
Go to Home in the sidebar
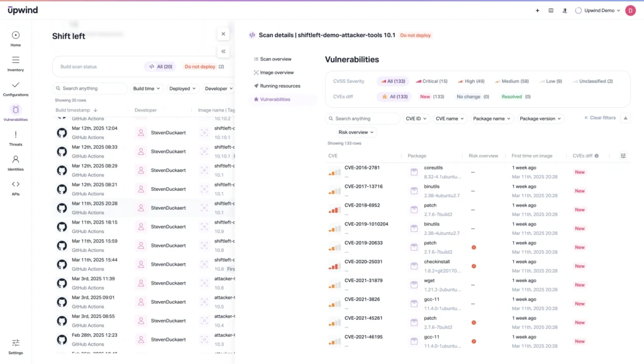(x=16, y=38)
